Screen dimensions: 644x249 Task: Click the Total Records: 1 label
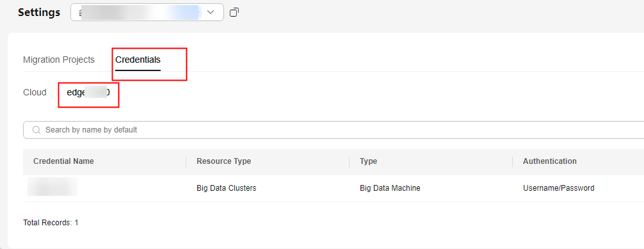point(51,223)
